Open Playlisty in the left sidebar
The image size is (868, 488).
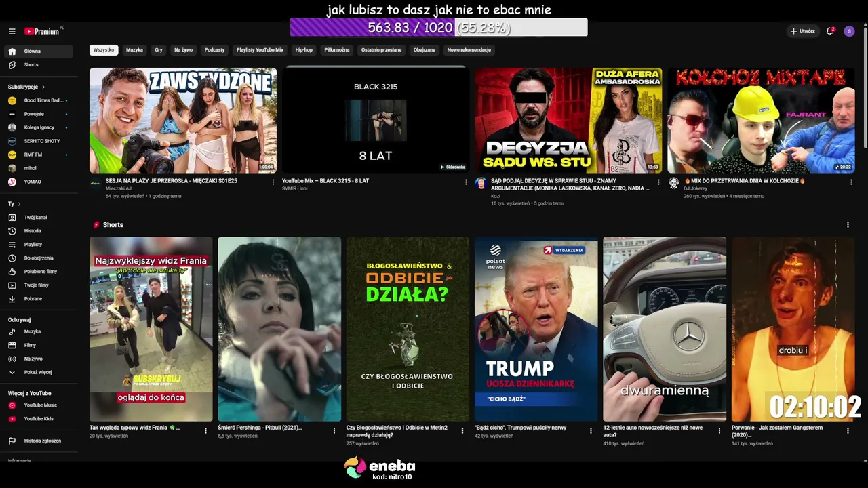[x=39, y=245]
